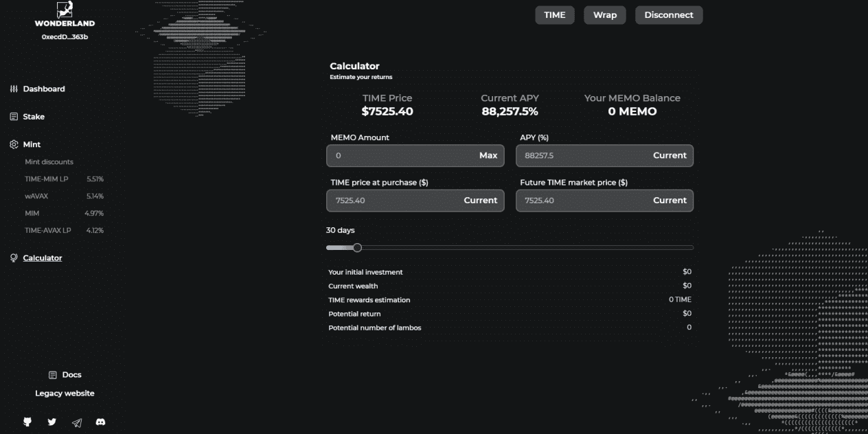Click Current in Future TIME market price field

pyautogui.click(x=670, y=201)
